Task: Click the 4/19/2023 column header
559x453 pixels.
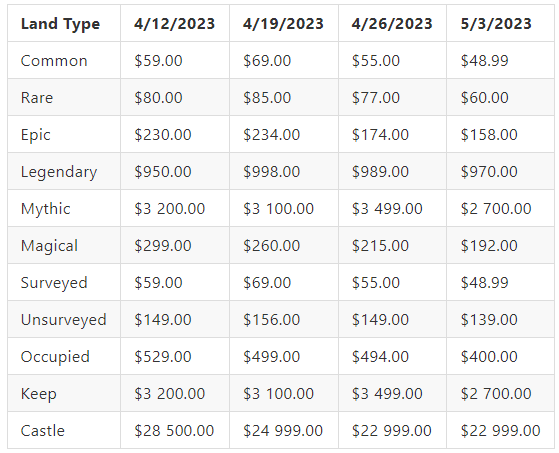Action: [283, 24]
